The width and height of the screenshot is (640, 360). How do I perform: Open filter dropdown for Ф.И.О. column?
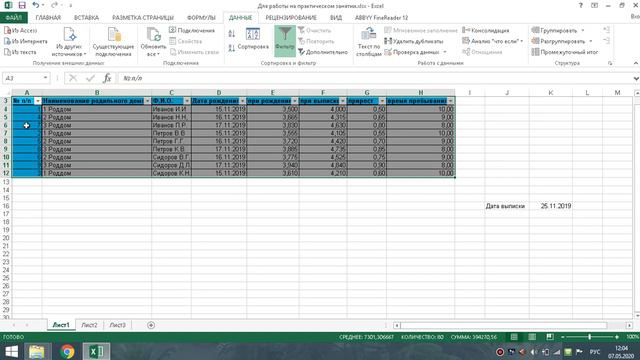187,101
